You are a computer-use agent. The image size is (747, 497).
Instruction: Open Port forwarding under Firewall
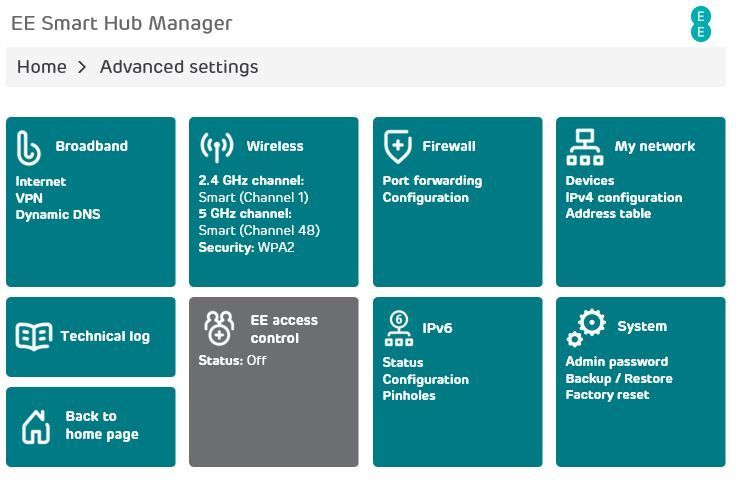click(x=432, y=181)
